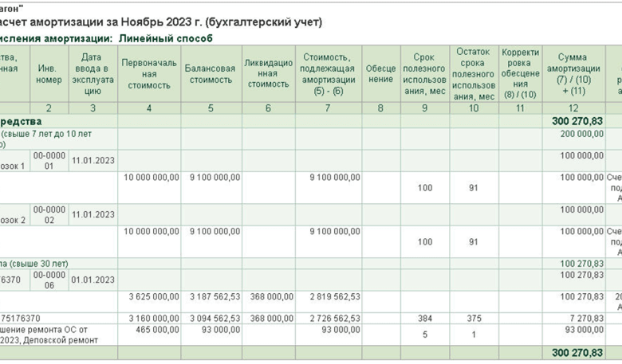
Task: Select the useful life value 384
Action: (425, 318)
